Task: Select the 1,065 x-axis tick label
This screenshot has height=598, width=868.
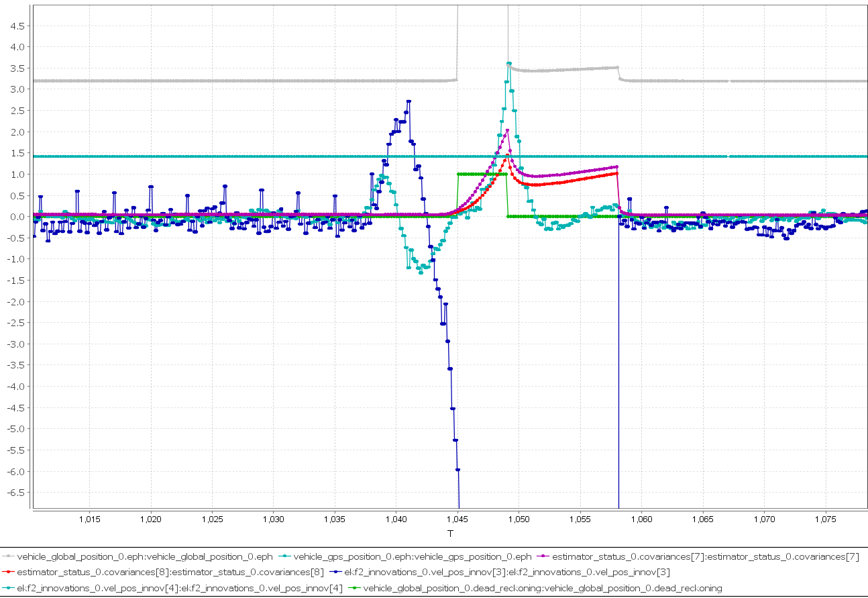Action: 703,519
